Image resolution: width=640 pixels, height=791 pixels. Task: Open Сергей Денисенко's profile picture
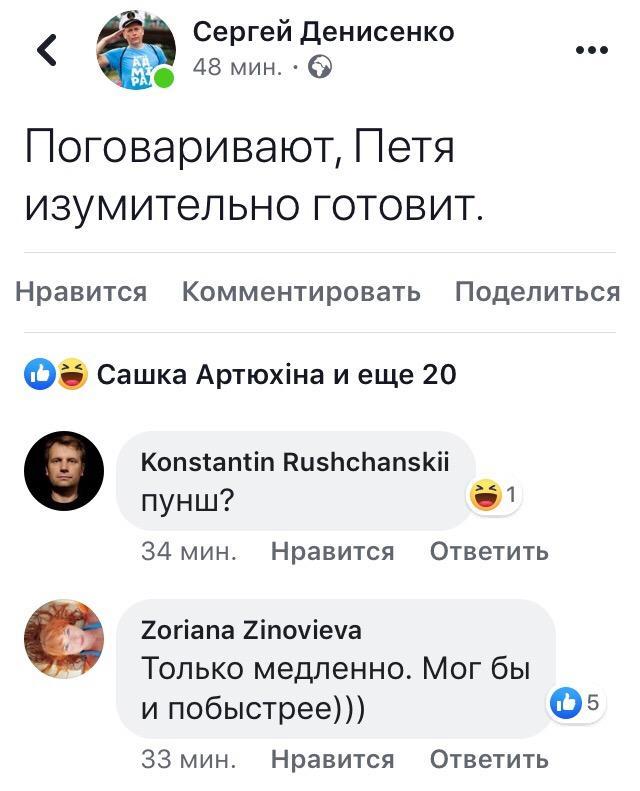pyautogui.click(x=135, y=50)
